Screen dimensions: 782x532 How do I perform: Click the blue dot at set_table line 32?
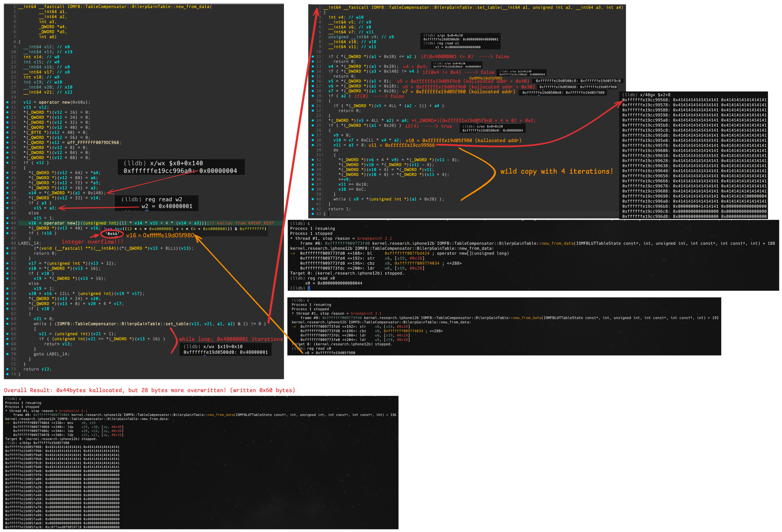coord(313,160)
